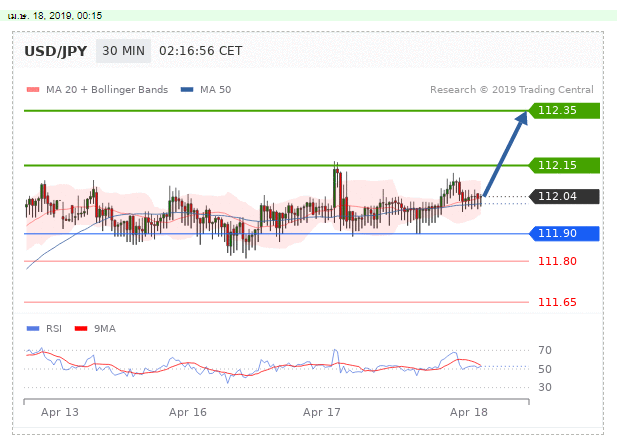This screenshot has height=444, width=617.
Task: Click the blue upward forecast arrow
Action: pos(507,153)
